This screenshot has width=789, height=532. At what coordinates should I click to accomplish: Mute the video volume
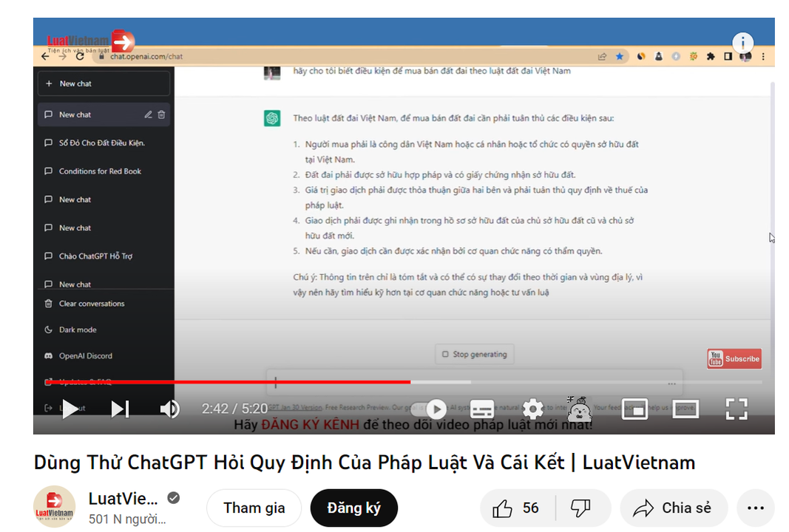[169, 409]
